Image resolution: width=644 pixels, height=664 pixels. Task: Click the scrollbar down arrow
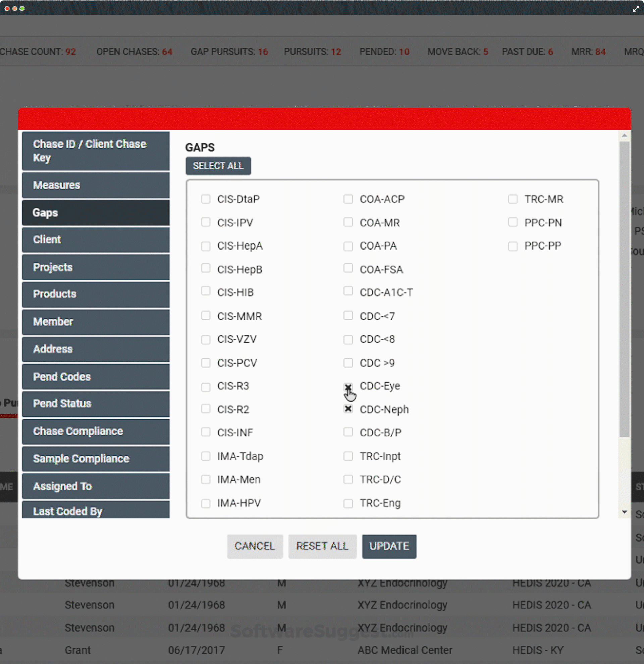pyautogui.click(x=624, y=513)
